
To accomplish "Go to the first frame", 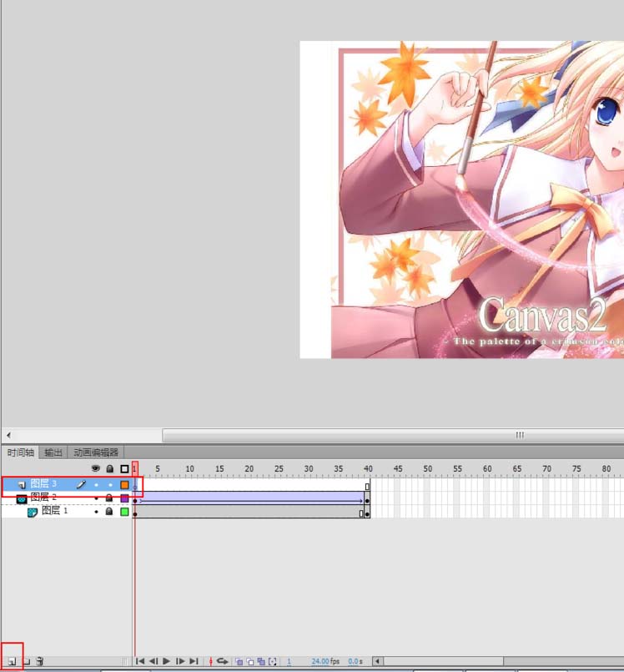I will pyautogui.click(x=139, y=661).
